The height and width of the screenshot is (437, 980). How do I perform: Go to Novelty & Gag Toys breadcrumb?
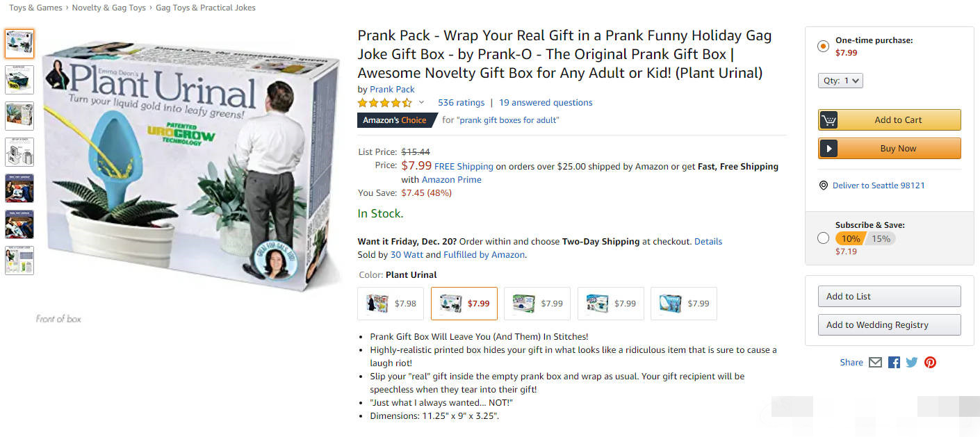109,8
